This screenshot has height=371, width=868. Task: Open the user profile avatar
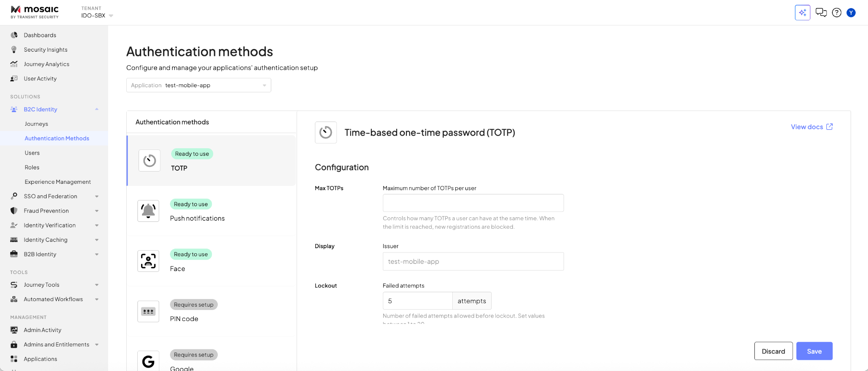[851, 13]
